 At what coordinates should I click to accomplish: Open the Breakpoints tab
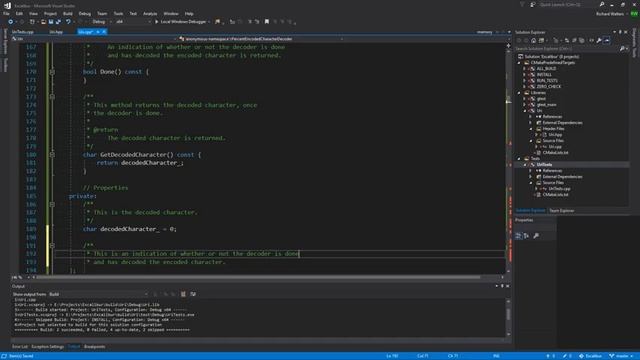coord(94,347)
